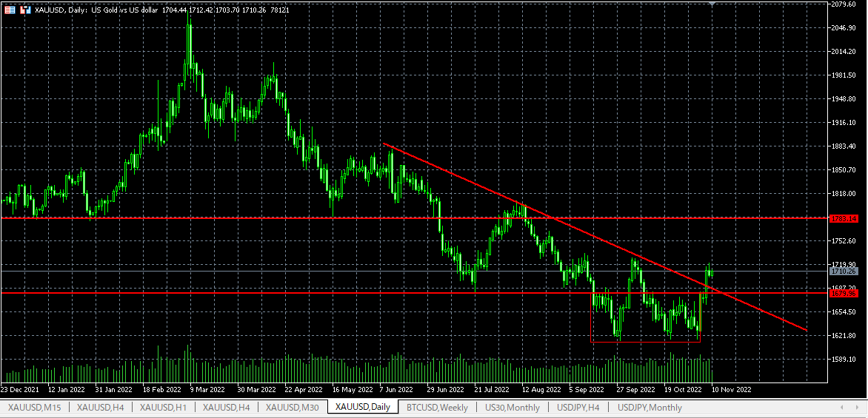Click the '10 Nov 2022' date label
The height and width of the screenshot is (418, 868).
click(731, 389)
